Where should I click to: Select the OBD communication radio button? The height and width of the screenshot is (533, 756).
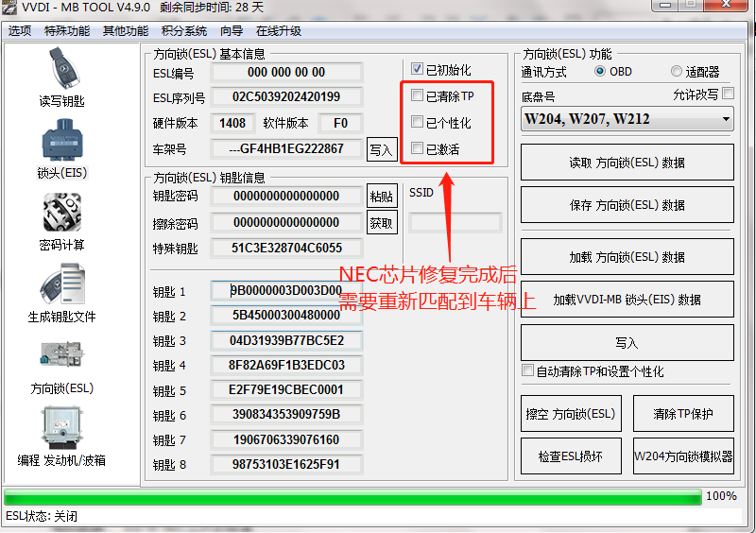(599, 72)
